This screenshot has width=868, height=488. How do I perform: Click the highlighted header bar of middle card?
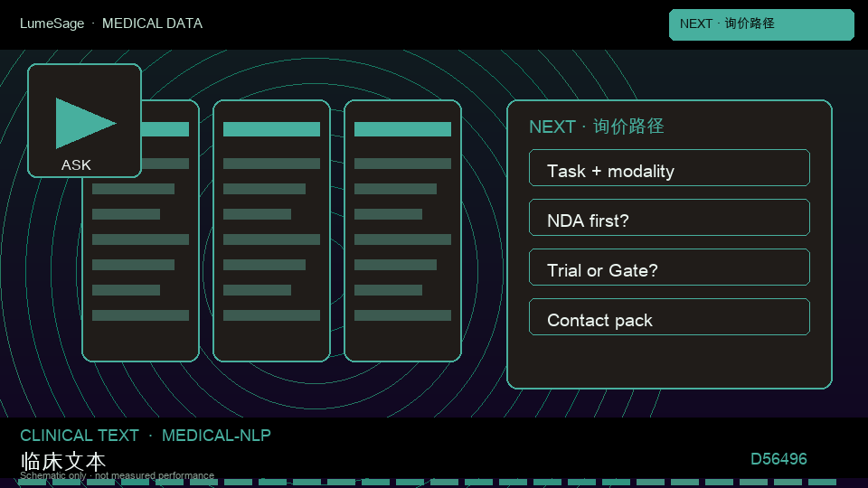(271, 129)
